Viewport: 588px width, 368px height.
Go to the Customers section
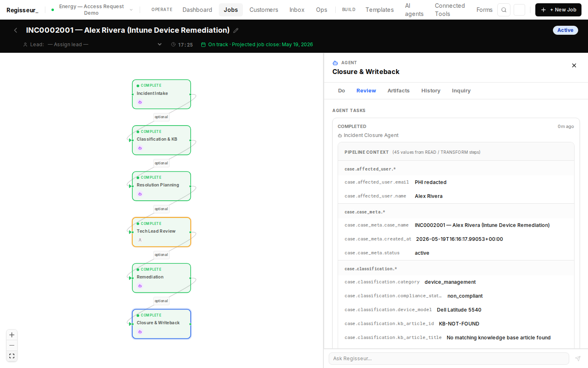pos(264,10)
